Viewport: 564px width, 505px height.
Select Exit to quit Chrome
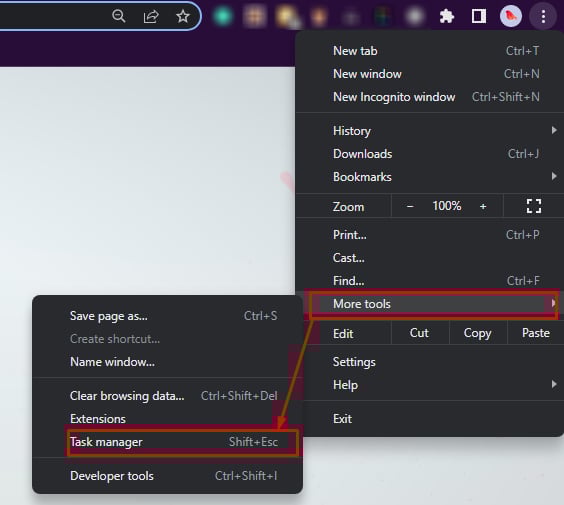pyautogui.click(x=430, y=419)
